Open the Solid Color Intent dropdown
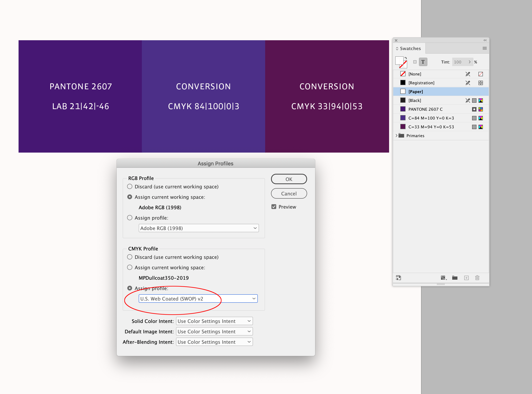The image size is (532, 394). pyautogui.click(x=214, y=321)
